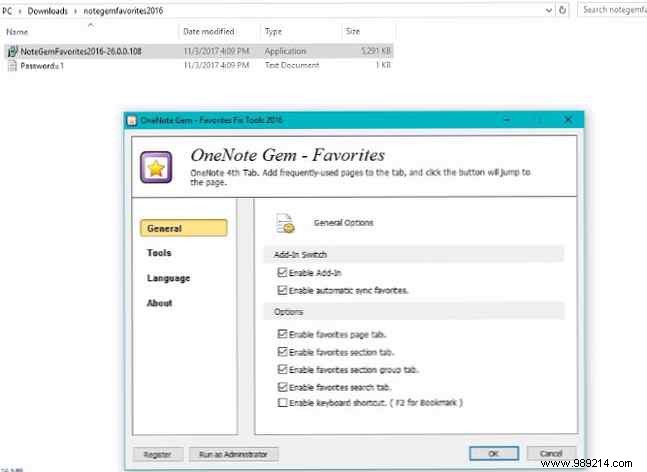Viewport: 647px width, 472px height.
Task: Click the NoteGemFavorites2016 application file icon
Action: [12, 51]
